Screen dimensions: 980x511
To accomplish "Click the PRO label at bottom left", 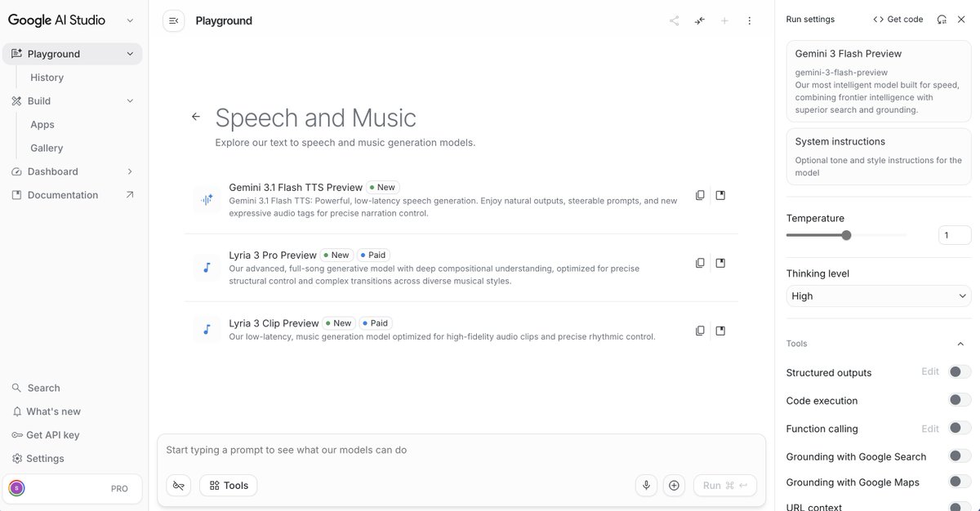I will pyautogui.click(x=119, y=488).
